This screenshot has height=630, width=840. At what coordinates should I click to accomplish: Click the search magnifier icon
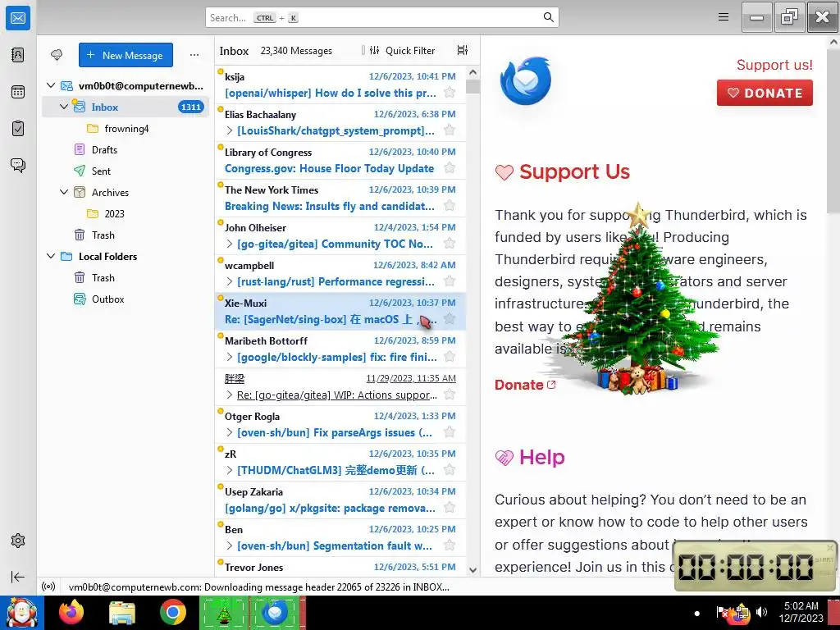(549, 17)
